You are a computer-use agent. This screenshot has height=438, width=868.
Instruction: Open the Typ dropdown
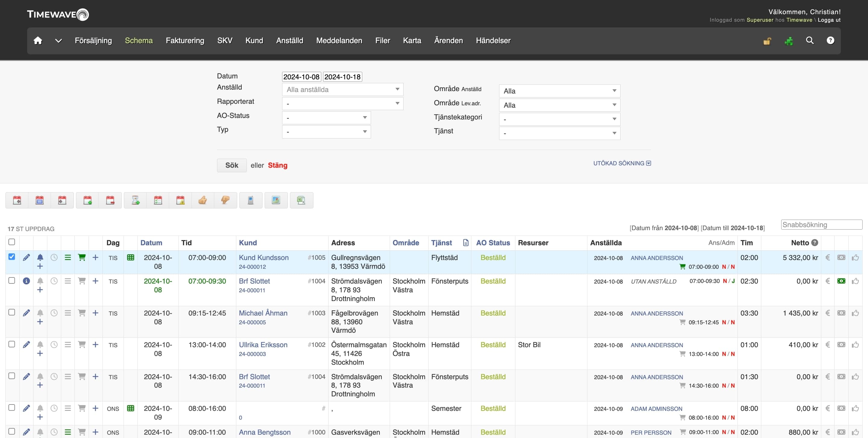(x=326, y=132)
